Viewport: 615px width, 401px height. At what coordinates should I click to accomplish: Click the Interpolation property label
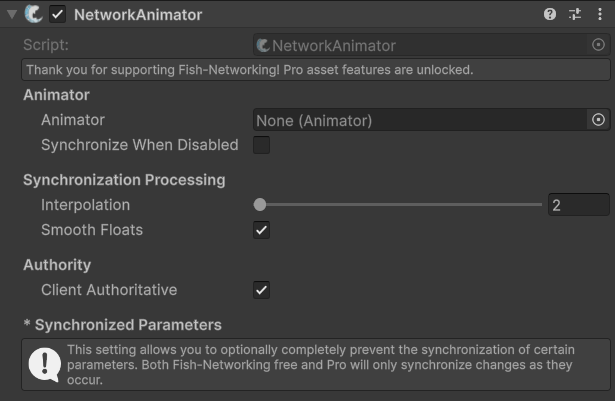pos(86,205)
